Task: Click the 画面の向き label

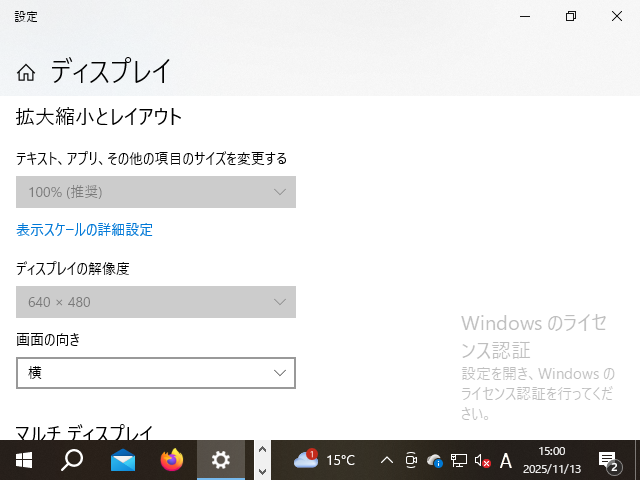Action: coord(48,340)
